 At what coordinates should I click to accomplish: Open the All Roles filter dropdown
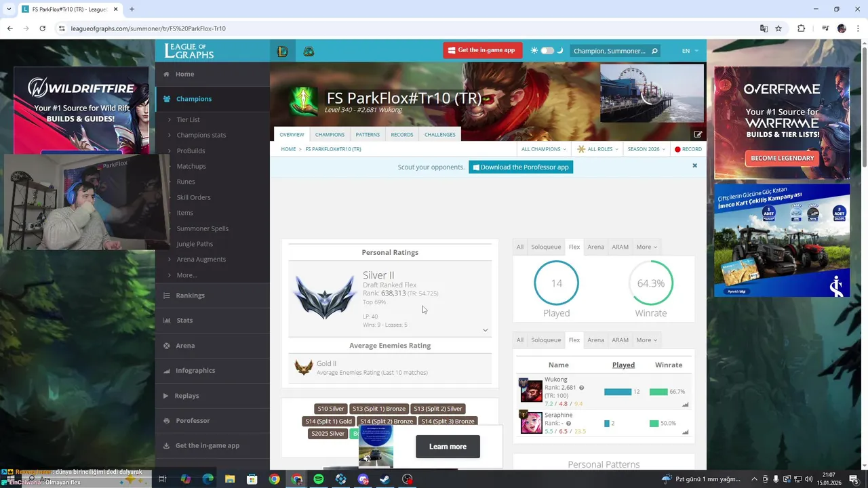click(597, 149)
